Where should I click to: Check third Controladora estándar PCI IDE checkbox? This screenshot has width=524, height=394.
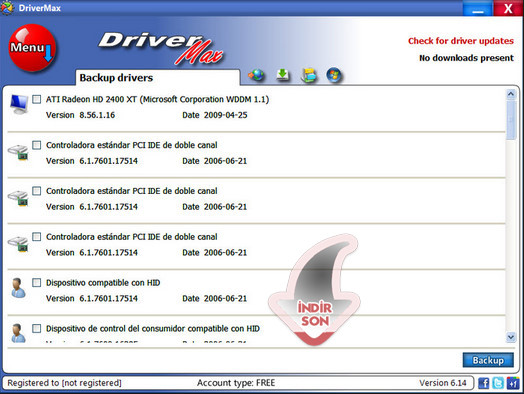pyautogui.click(x=37, y=237)
